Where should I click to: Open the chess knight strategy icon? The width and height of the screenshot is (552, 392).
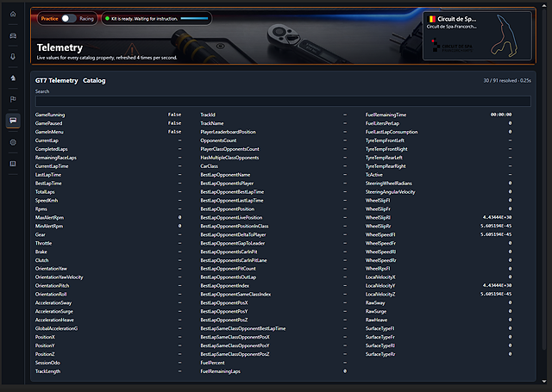(x=13, y=78)
